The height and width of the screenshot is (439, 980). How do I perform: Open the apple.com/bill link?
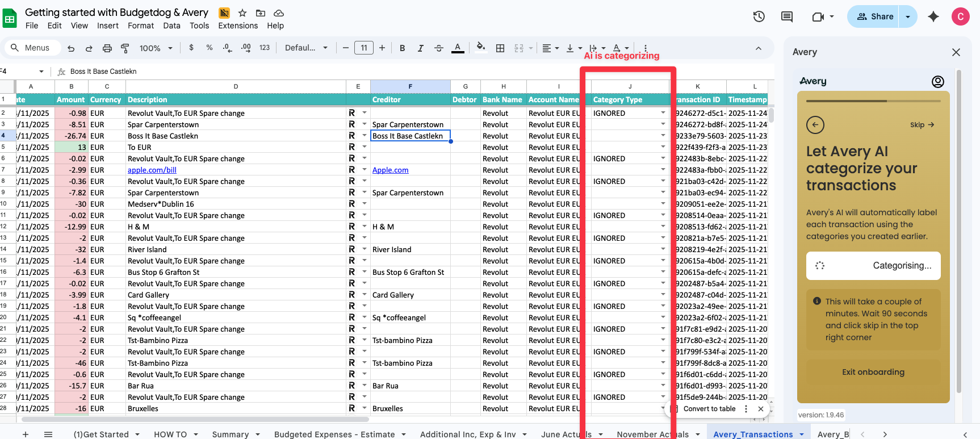coord(152,170)
